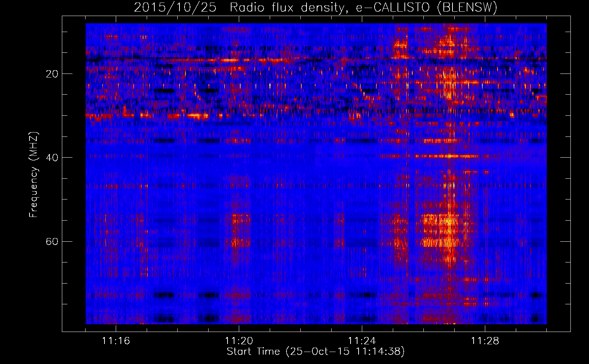Click the 11:28 time tick label

[x=485, y=341]
